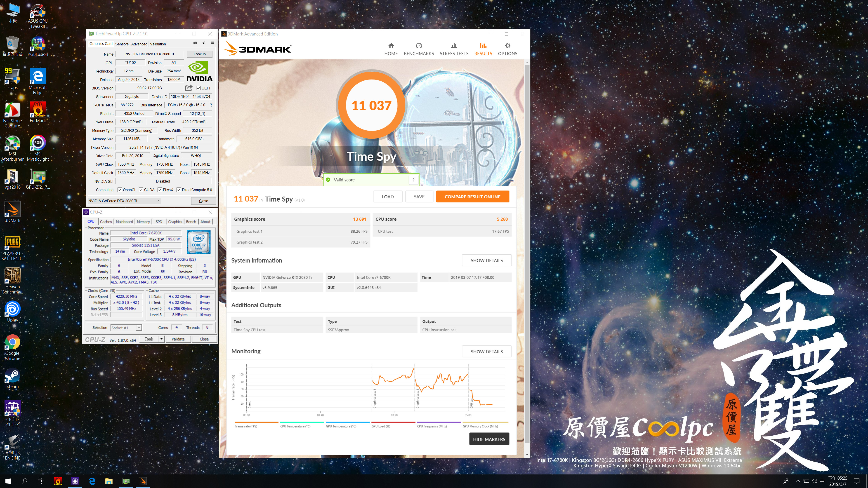Open PUBG desktop shortcut
868x488 pixels.
click(x=12, y=248)
